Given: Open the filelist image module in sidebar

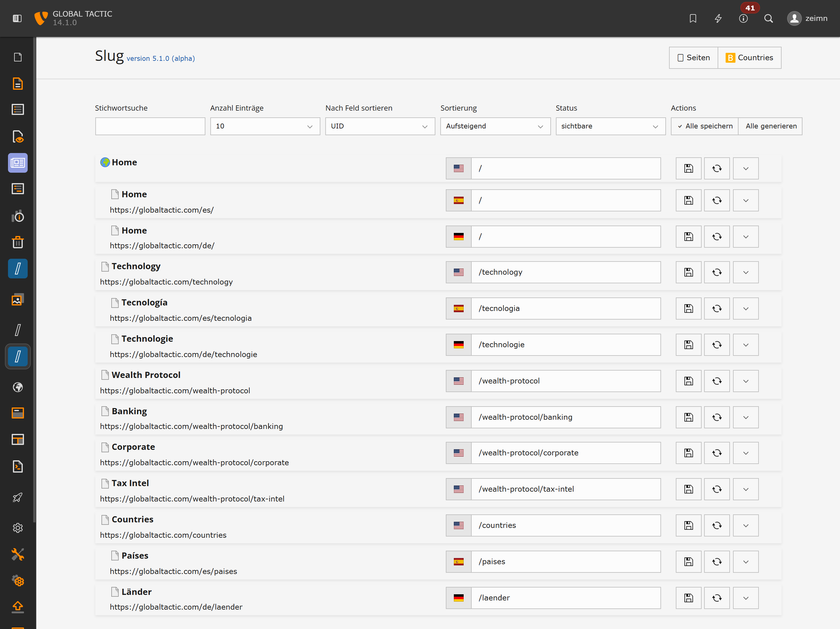Looking at the screenshot, I should point(18,300).
